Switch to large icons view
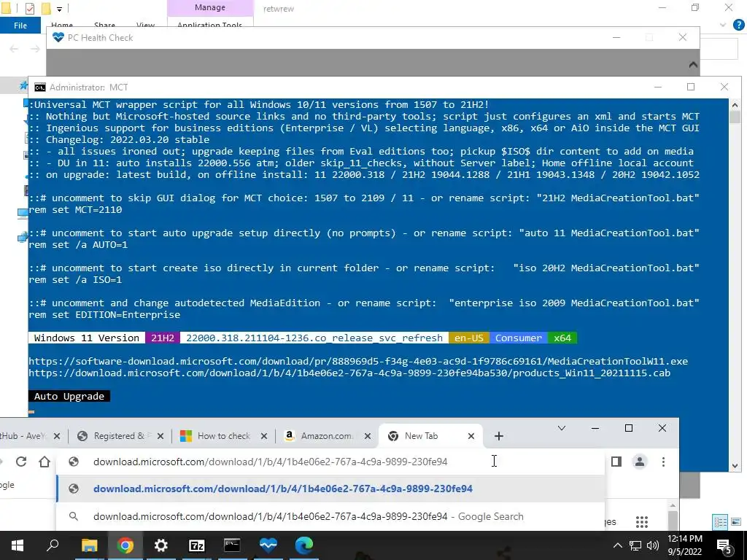This screenshot has width=747, height=560. pyautogui.click(x=737, y=522)
